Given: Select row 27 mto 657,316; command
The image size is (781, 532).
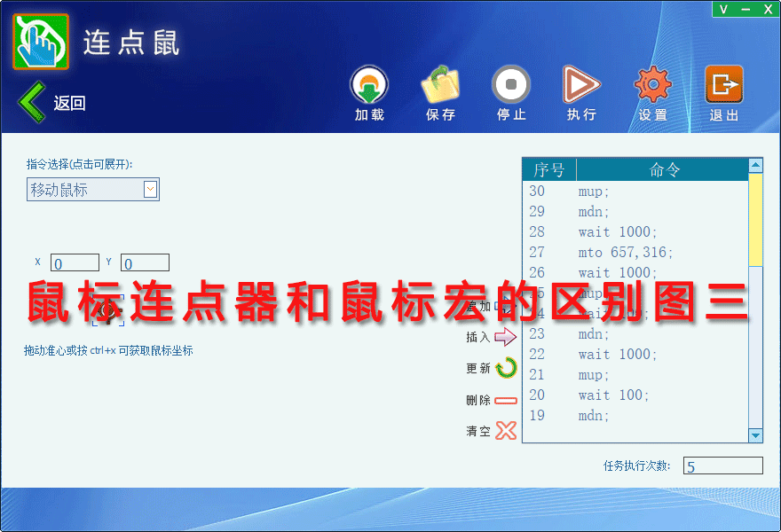Looking at the screenshot, I should click(x=635, y=253).
